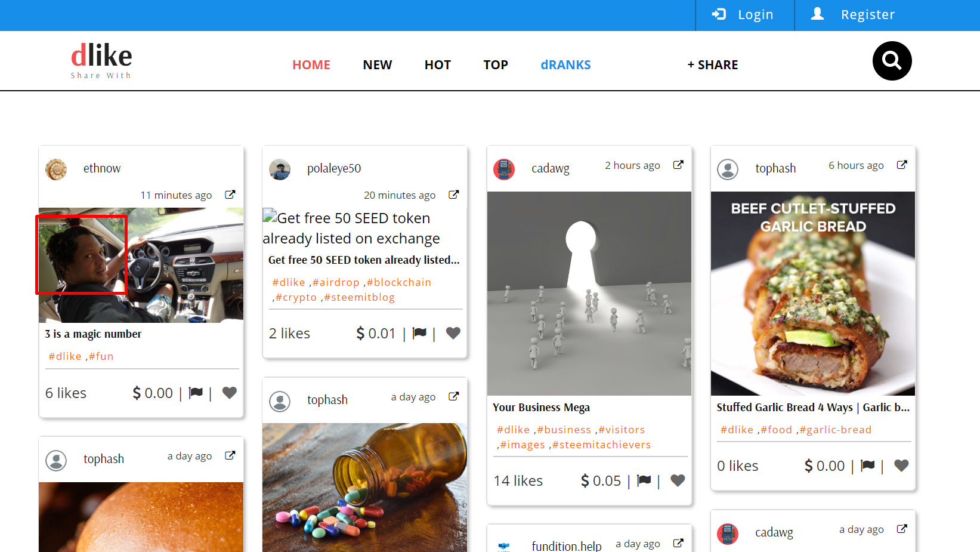Click the #food tag
The width and height of the screenshot is (980, 552).
(x=776, y=430)
